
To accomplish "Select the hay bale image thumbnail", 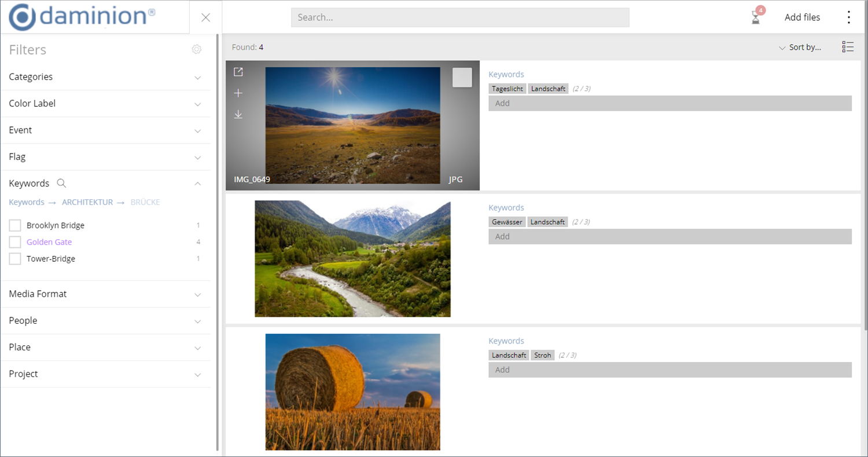I will [352, 392].
